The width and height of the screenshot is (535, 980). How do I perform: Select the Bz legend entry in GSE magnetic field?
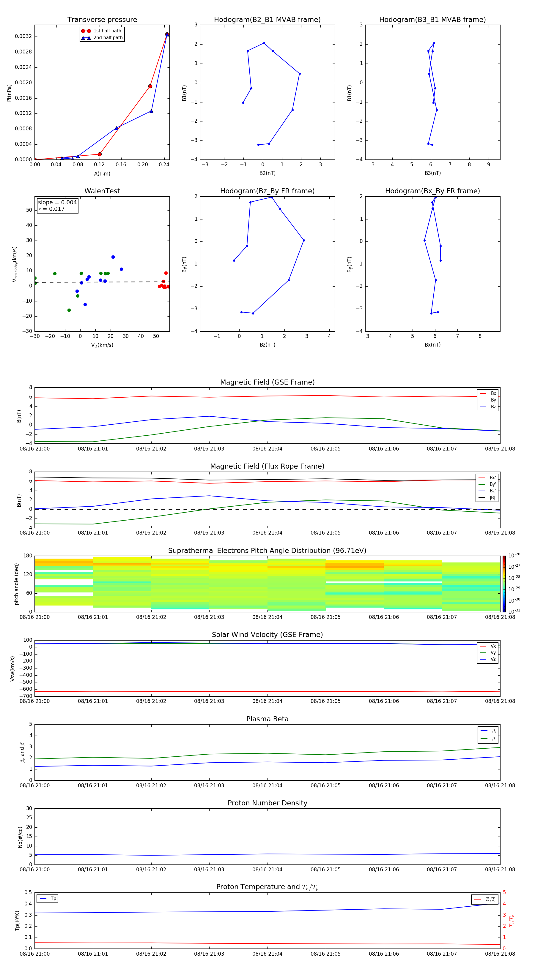tap(488, 407)
